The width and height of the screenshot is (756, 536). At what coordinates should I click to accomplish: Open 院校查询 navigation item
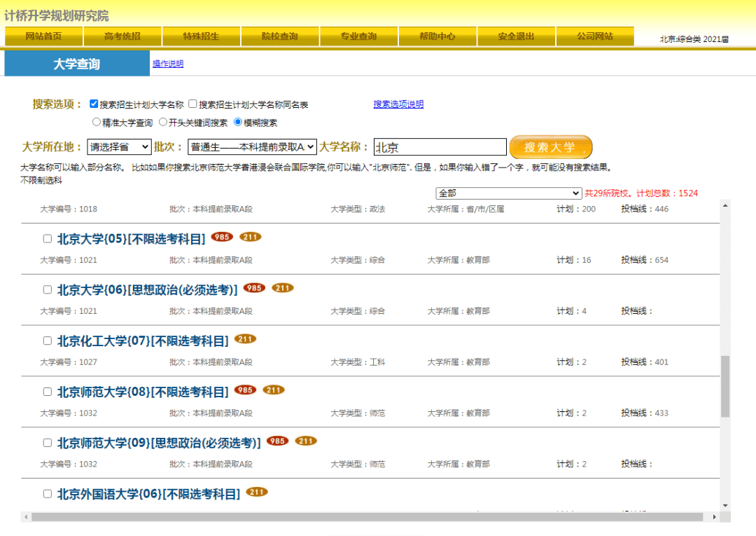pos(280,36)
